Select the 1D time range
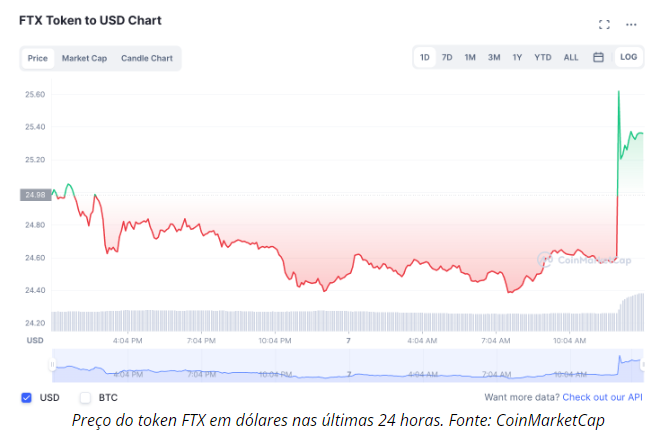The height and width of the screenshot is (437, 668). tap(425, 57)
